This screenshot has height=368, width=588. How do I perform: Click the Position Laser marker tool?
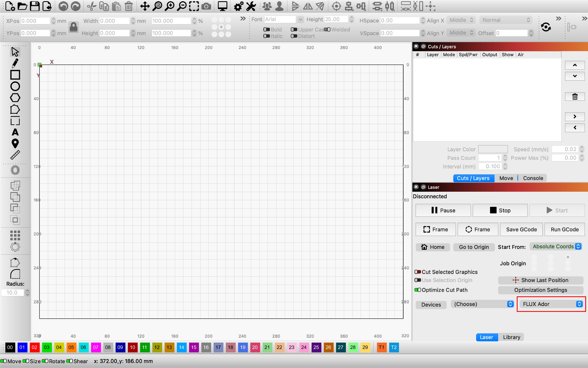click(x=15, y=143)
